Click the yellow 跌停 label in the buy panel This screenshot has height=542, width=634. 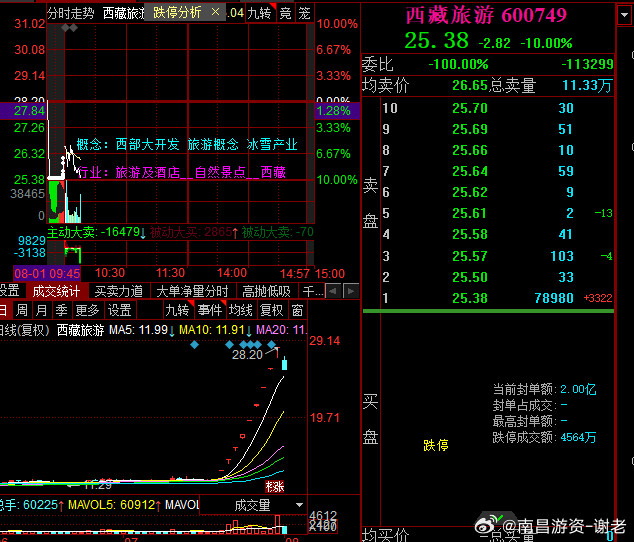pyautogui.click(x=436, y=445)
